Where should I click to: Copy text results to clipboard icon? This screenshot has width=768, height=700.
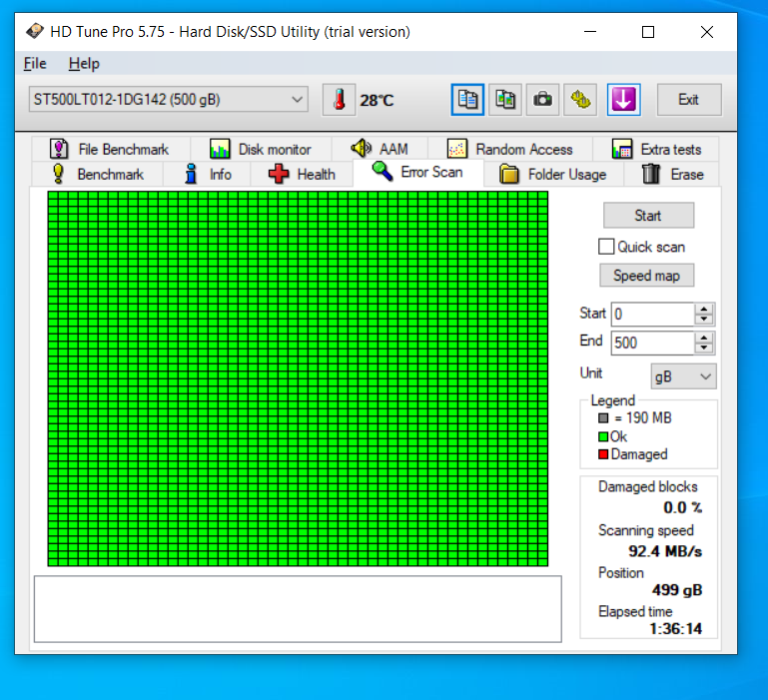pyautogui.click(x=467, y=100)
